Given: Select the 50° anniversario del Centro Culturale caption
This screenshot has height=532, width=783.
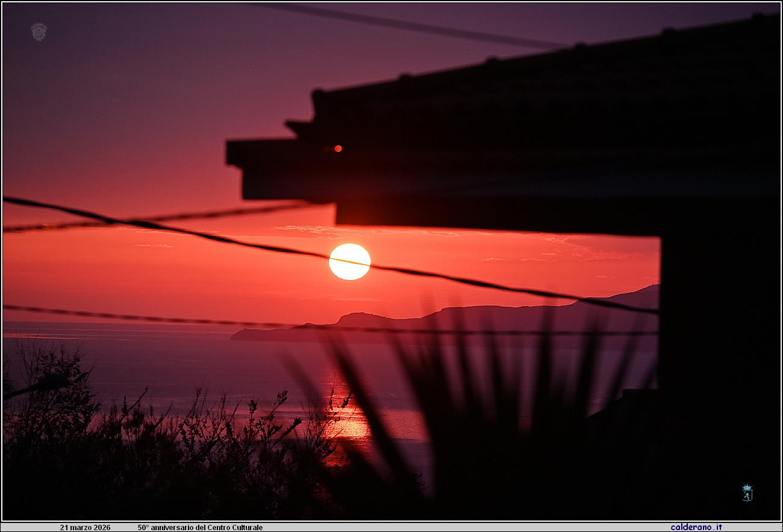Looking at the screenshot, I should (200, 527).
